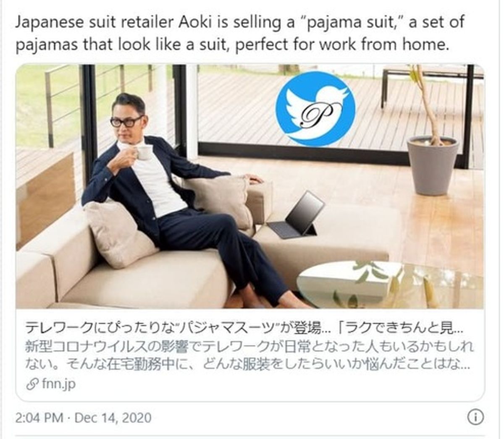Click the info circle icon beside the date
Viewport: 504px width, 439px height.
[475, 417]
